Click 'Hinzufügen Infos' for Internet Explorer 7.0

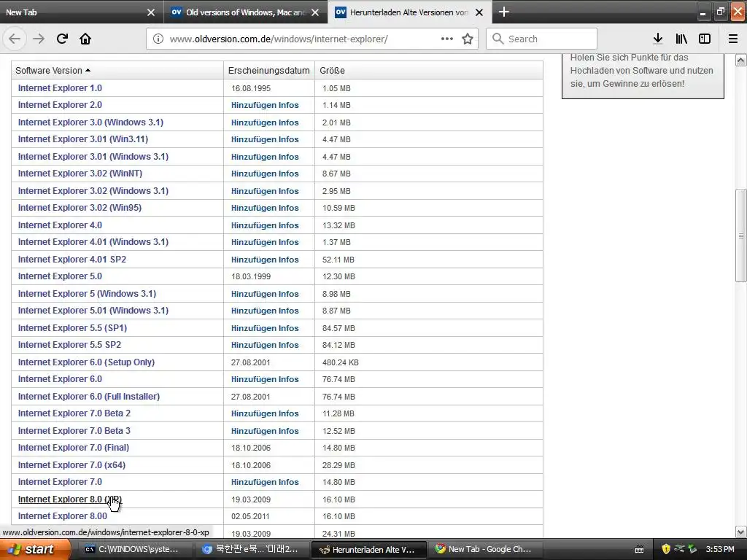pyautogui.click(x=265, y=483)
